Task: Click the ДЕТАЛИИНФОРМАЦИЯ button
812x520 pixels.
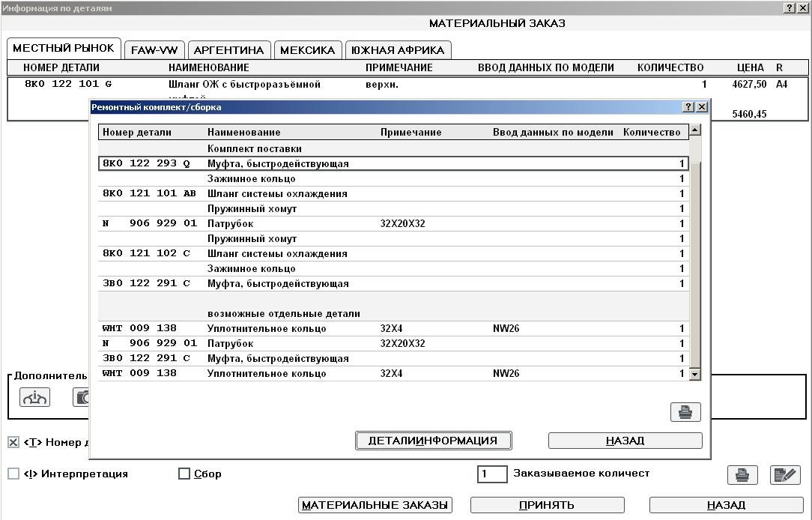Action: coord(434,441)
